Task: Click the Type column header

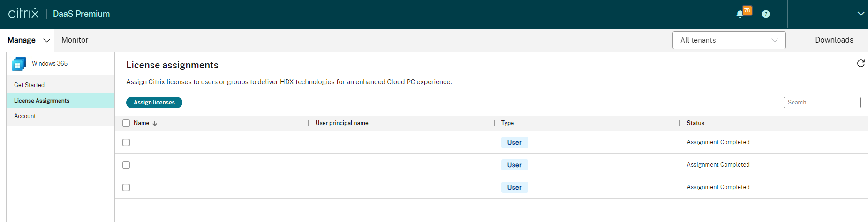Action: pyautogui.click(x=507, y=123)
